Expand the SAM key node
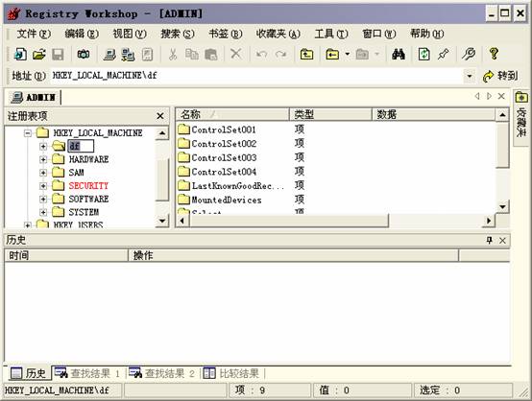 tap(43, 173)
